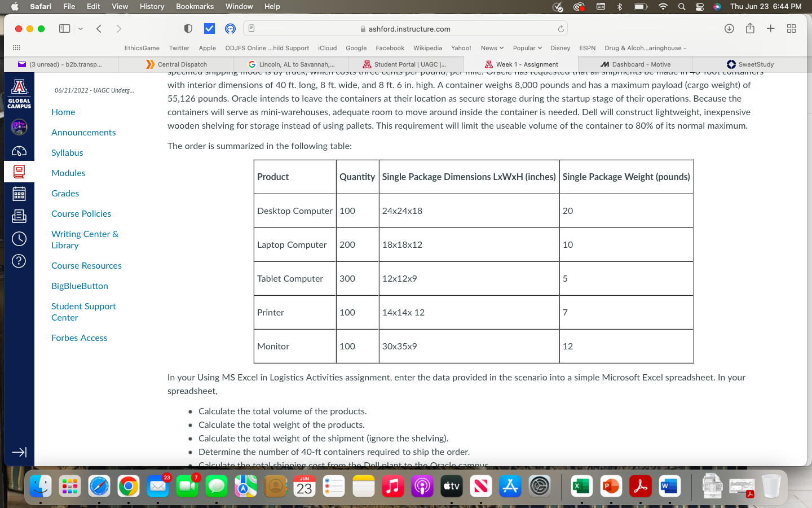Screen dimensions: 812x508
Task: Expand the Popular favorites folder
Action: point(527,48)
